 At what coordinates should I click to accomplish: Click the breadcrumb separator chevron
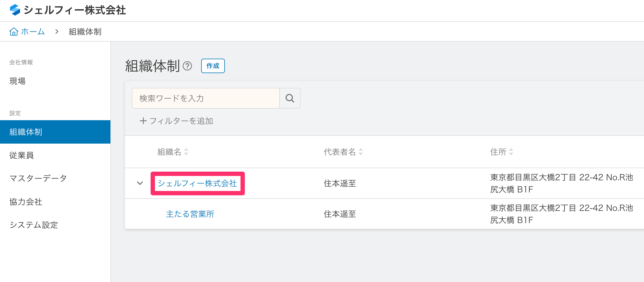pos(57,31)
